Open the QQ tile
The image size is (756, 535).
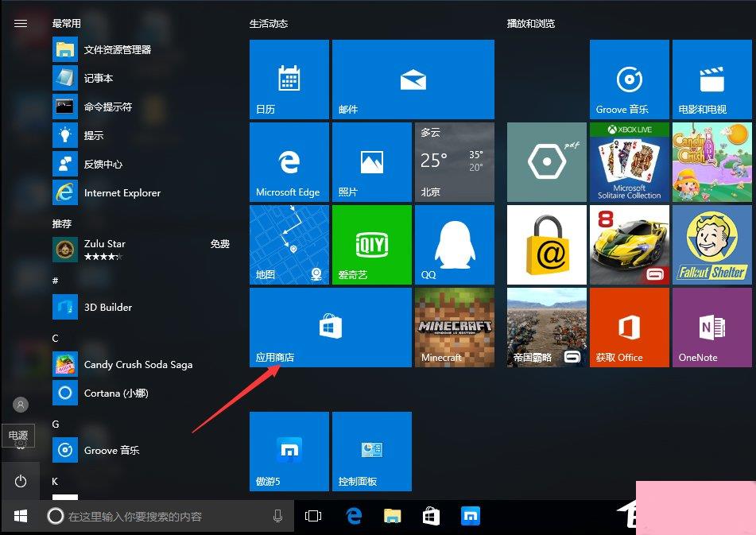455,245
